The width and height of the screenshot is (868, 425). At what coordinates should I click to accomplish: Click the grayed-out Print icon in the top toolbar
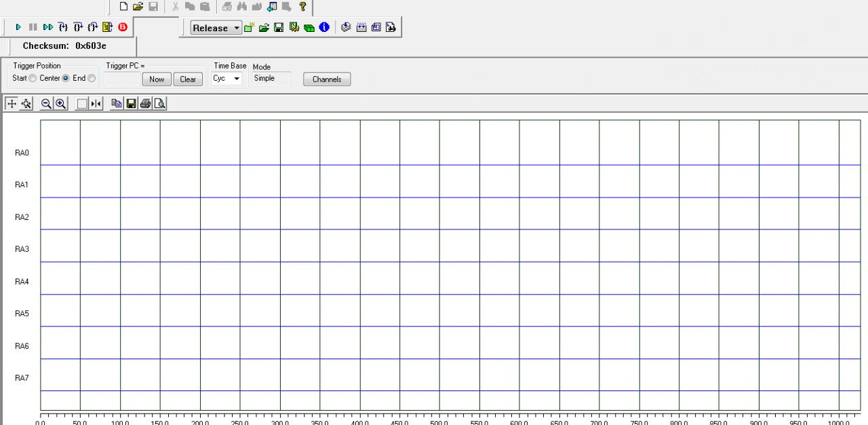(x=227, y=7)
